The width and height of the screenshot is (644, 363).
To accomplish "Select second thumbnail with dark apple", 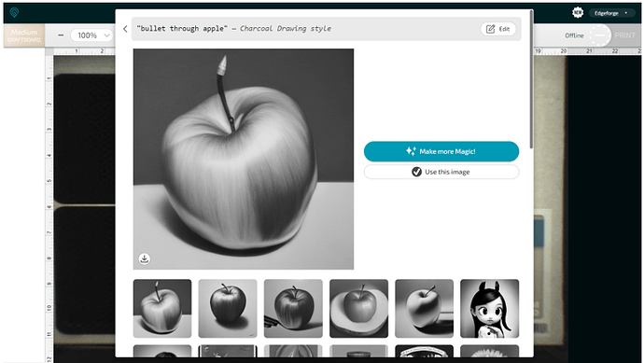I will [x=228, y=308].
